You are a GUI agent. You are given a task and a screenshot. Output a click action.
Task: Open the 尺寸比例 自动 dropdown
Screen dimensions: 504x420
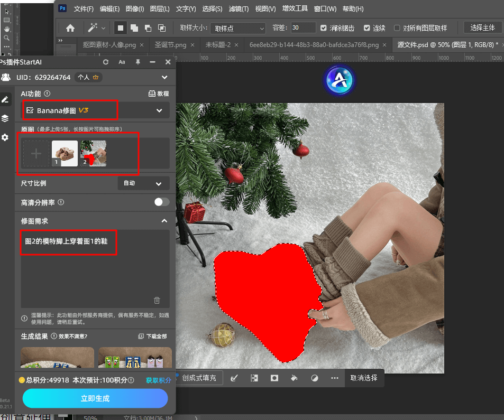pyautogui.click(x=143, y=183)
